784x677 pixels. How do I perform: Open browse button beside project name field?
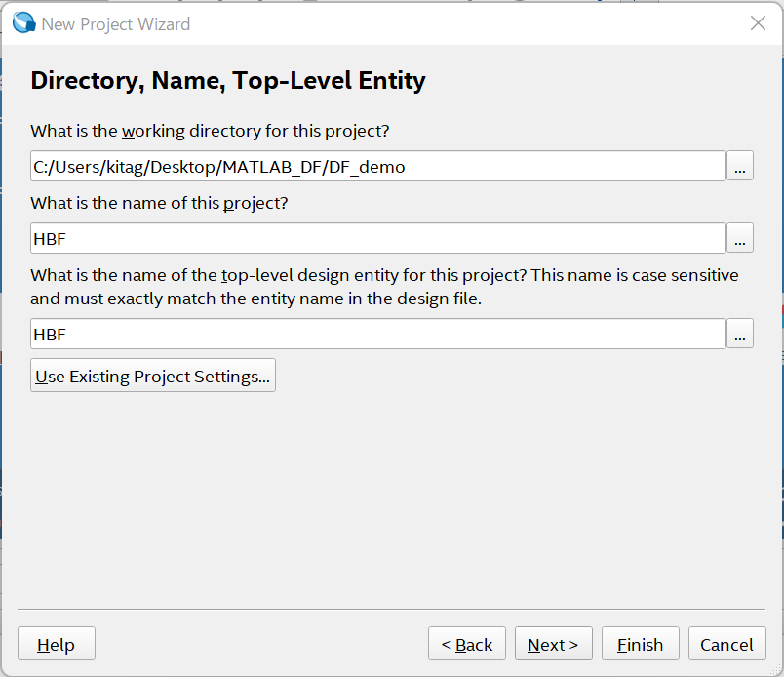click(x=740, y=238)
